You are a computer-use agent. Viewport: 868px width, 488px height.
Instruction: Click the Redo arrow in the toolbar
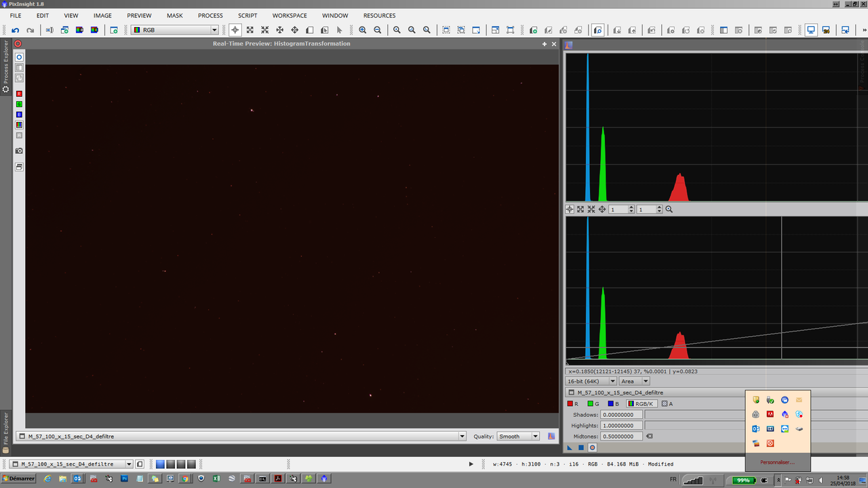pyautogui.click(x=30, y=30)
